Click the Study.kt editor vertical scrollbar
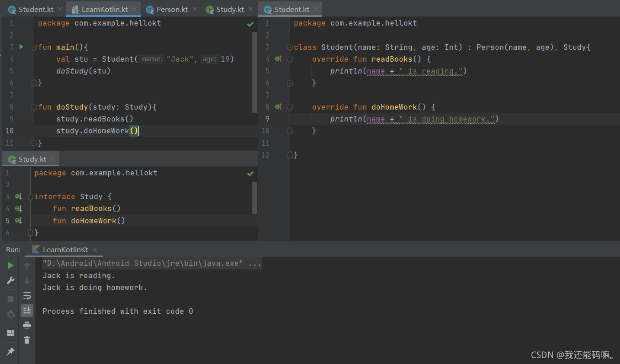 254,198
